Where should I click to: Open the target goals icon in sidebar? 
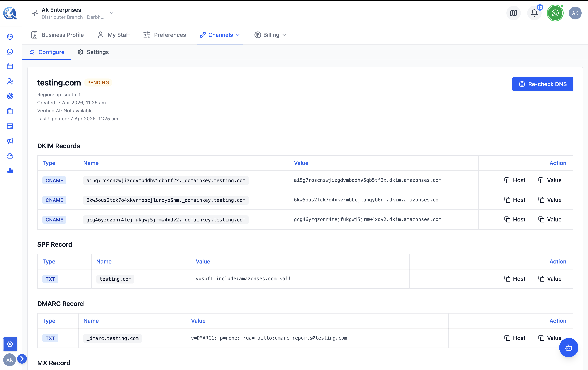pos(10,96)
